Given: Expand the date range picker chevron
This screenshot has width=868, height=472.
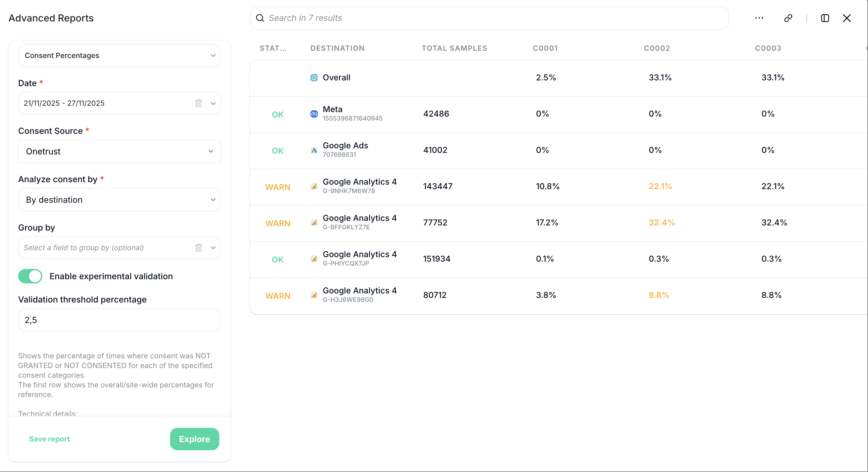Looking at the screenshot, I should [213, 104].
